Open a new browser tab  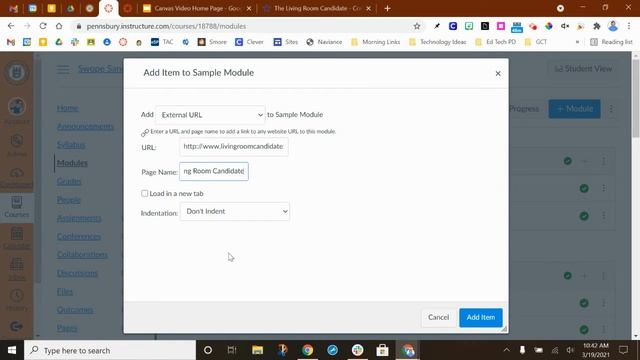(387, 8)
